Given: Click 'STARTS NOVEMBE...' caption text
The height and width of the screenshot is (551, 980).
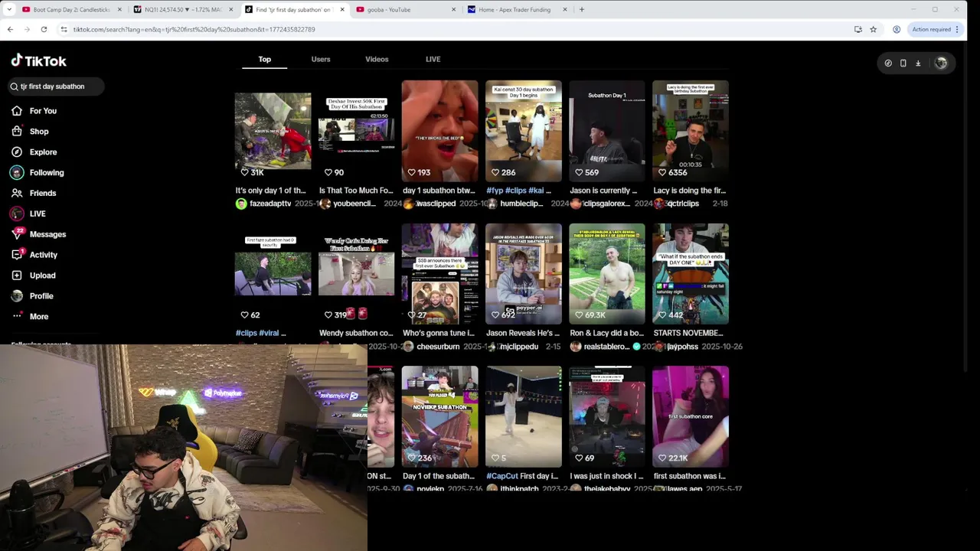Looking at the screenshot, I should (688, 334).
